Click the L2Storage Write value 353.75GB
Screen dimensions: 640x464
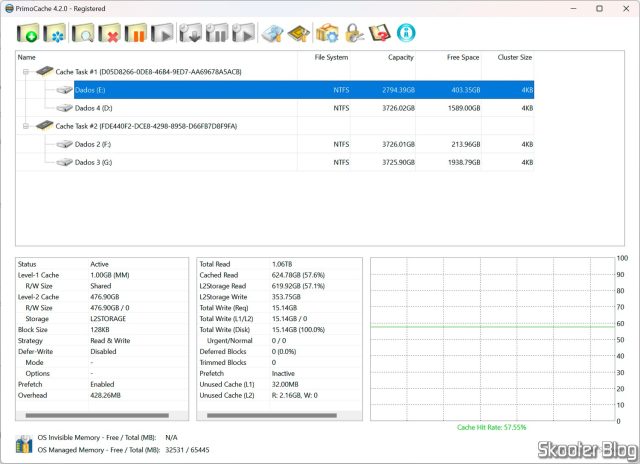click(x=286, y=297)
